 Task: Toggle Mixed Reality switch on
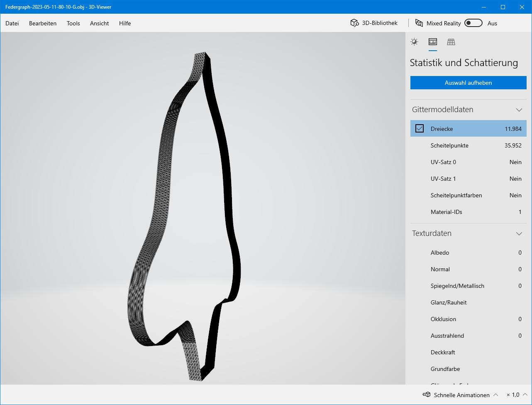(x=473, y=23)
